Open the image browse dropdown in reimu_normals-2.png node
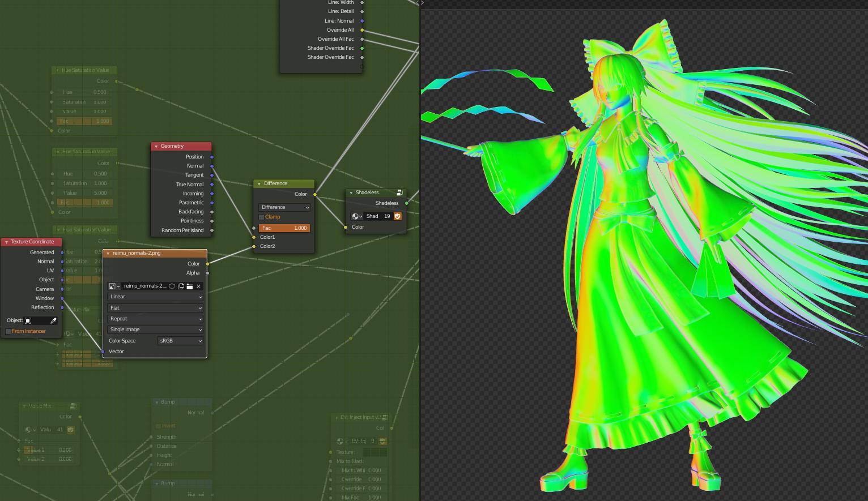Viewport: 868px width, 501px height. point(114,286)
